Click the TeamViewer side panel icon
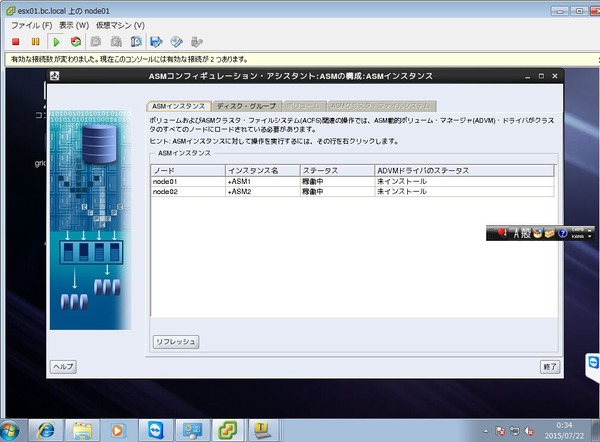The width and height of the screenshot is (600, 442). pyautogui.click(x=593, y=362)
